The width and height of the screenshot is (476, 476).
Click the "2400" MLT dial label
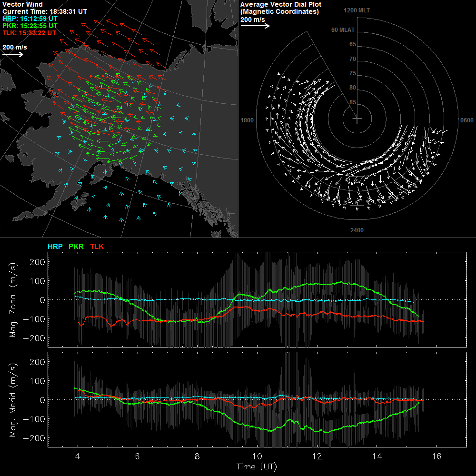point(357,230)
